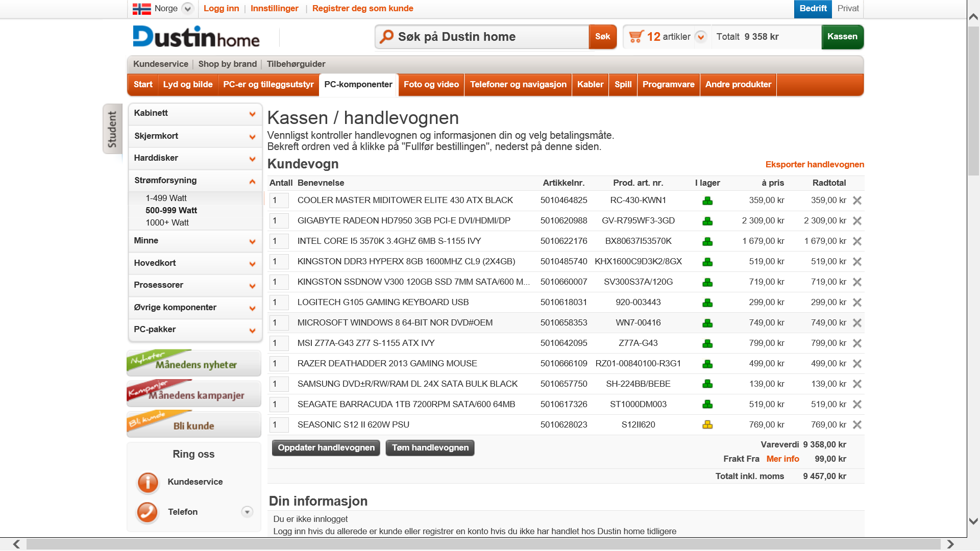Open the Kabler menu

(591, 85)
